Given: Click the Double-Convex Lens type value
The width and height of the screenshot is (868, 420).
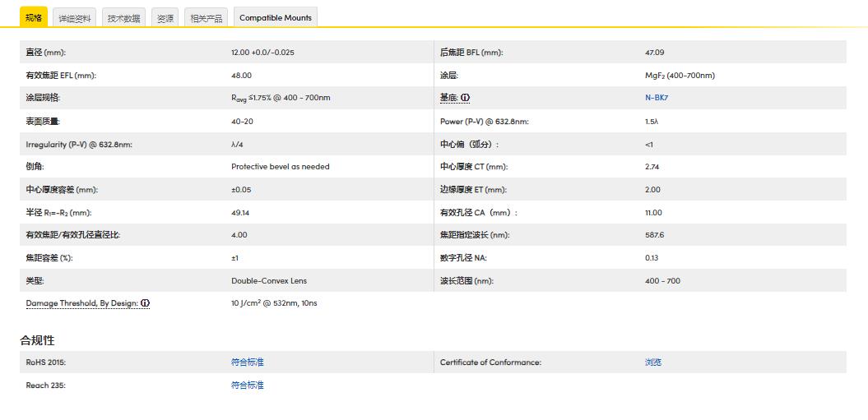Looking at the screenshot, I should click(269, 281).
